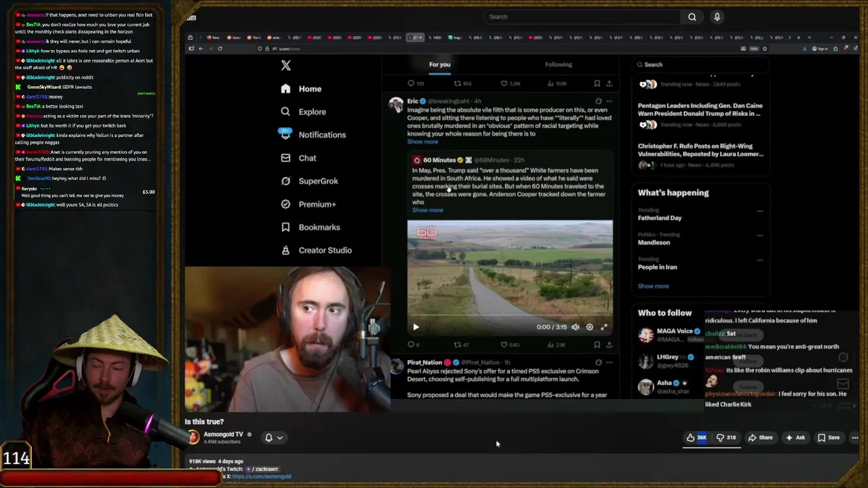Open Asmongold TV channel avatar
The width and height of the screenshot is (868, 488).
193,437
